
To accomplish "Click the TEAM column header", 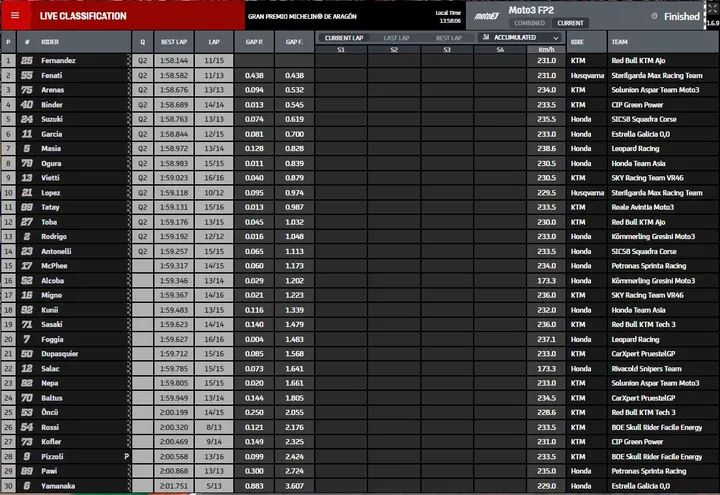I will pos(619,42).
